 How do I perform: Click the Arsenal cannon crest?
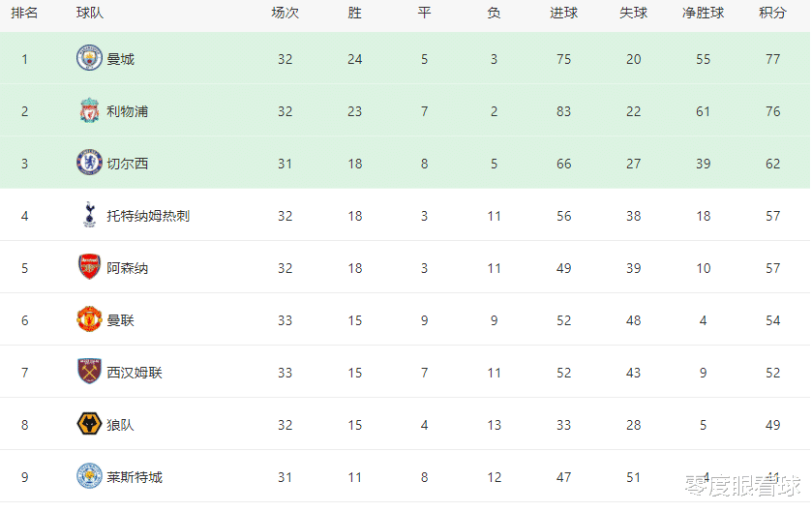[x=89, y=267]
